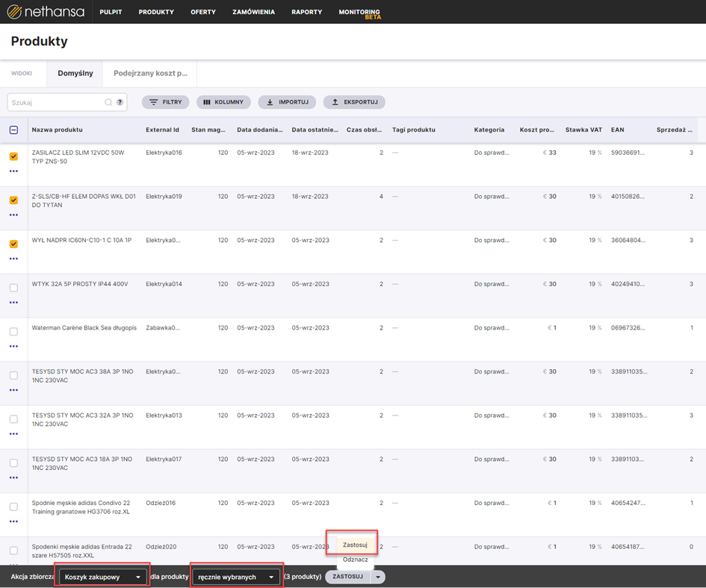The image size is (706, 588).
Task: Click the Odzież016 external ID cell
Action: click(x=161, y=503)
